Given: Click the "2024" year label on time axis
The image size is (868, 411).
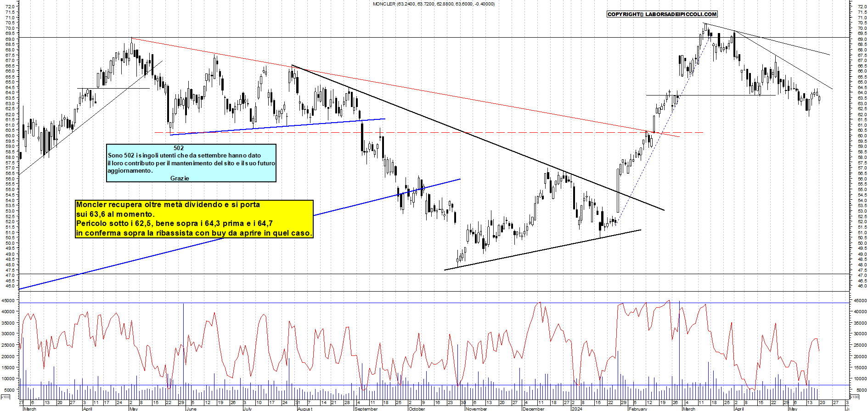Looking at the screenshot, I should [x=577, y=409].
